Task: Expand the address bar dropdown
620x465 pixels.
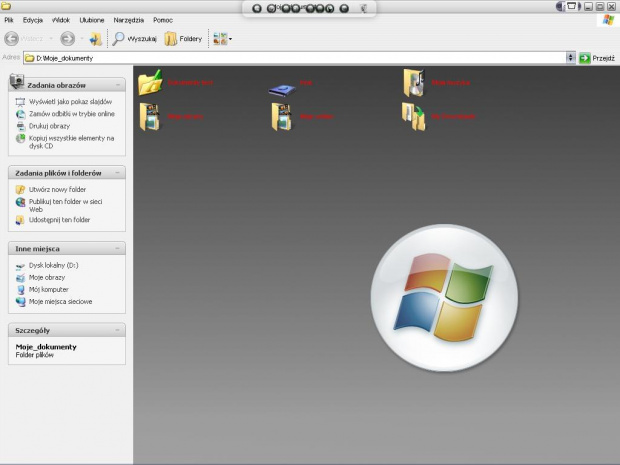Action: click(570, 58)
